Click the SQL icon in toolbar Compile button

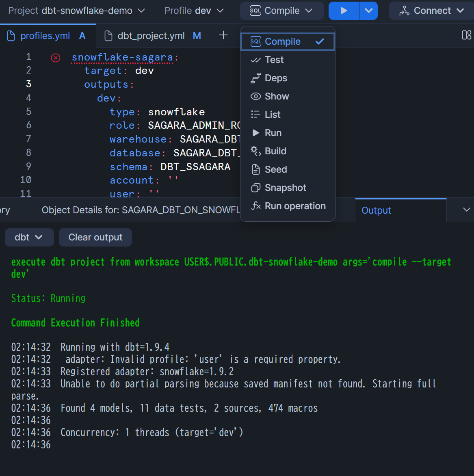(x=255, y=11)
